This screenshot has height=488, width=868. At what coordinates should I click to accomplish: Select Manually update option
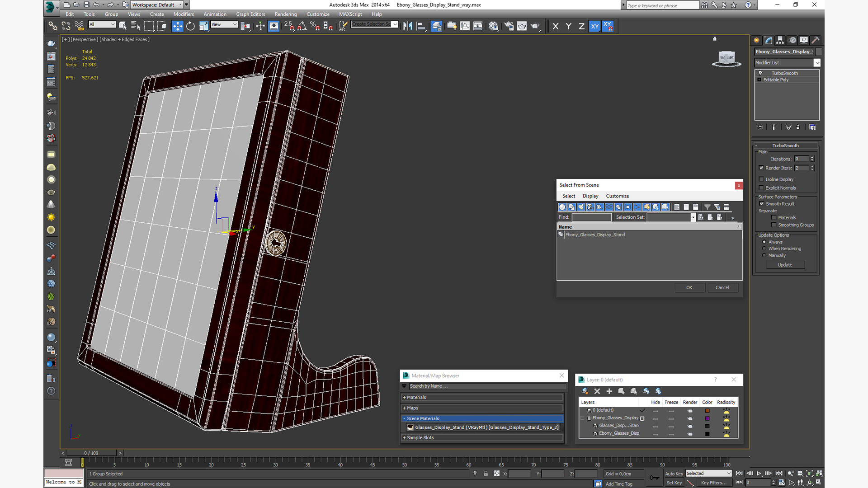(x=764, y=255)
